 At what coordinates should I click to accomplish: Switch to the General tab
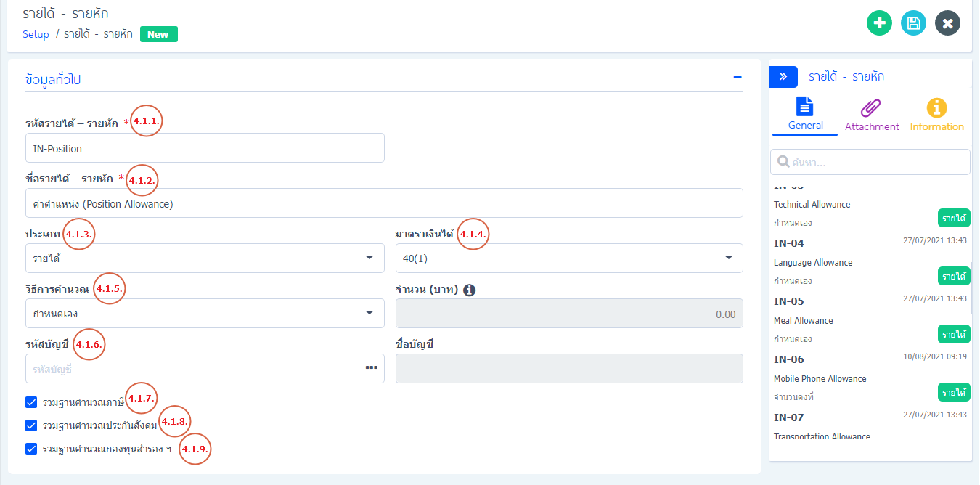(805, 115)
